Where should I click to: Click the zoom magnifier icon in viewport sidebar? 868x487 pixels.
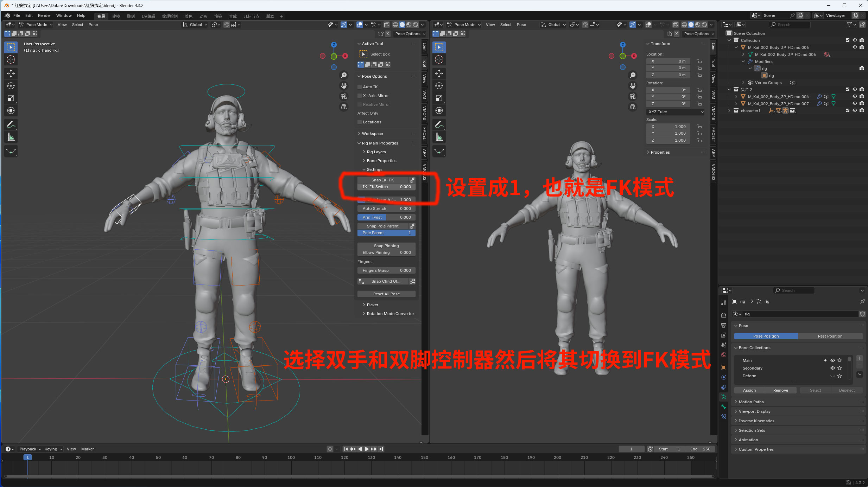point(343,75)
